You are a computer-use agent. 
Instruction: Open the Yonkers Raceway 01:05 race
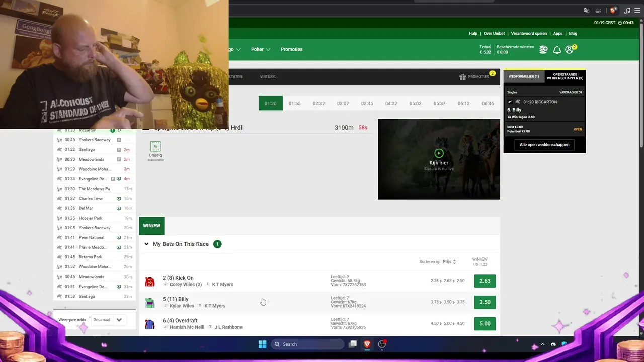(95, 228)
